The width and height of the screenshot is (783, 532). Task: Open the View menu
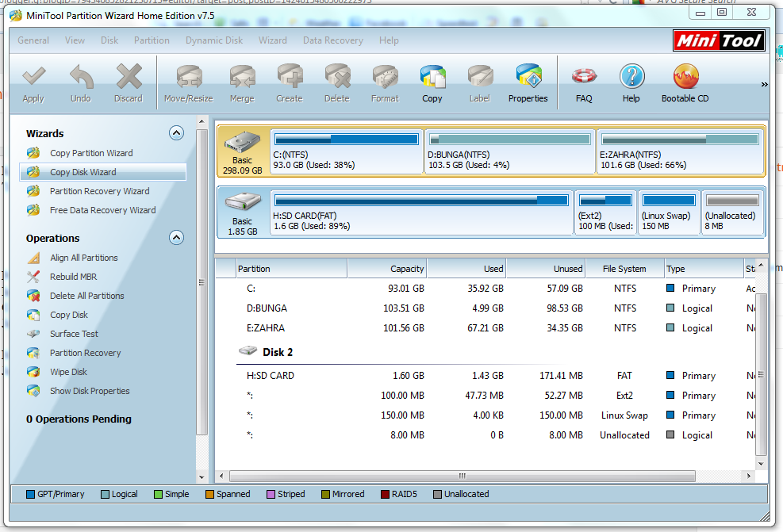[x=75, y=40]
